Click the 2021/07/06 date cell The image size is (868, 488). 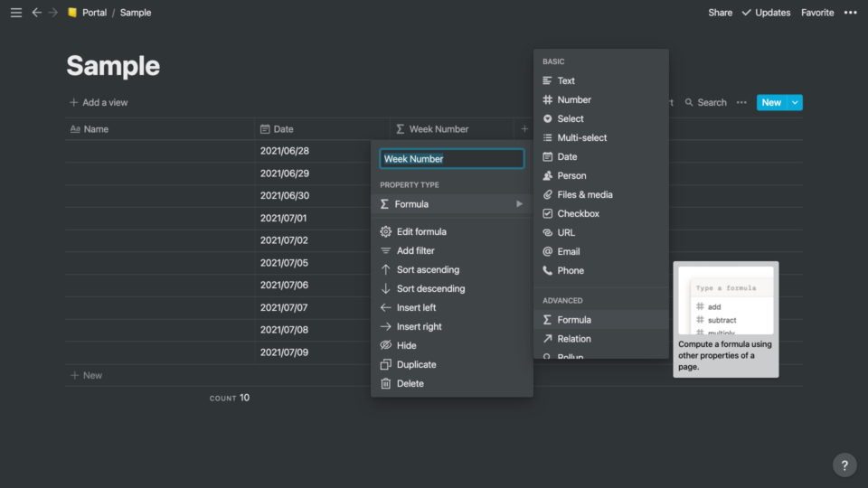pos(313,285)
